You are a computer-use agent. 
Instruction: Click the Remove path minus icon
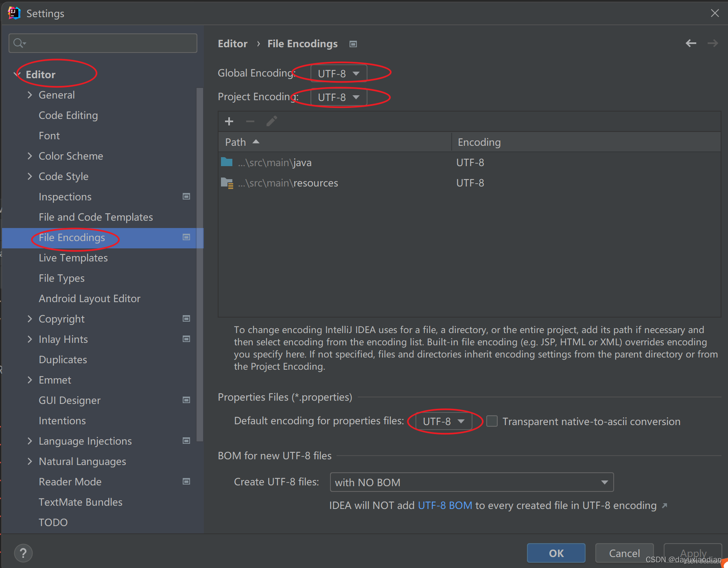tap(250, 121)
